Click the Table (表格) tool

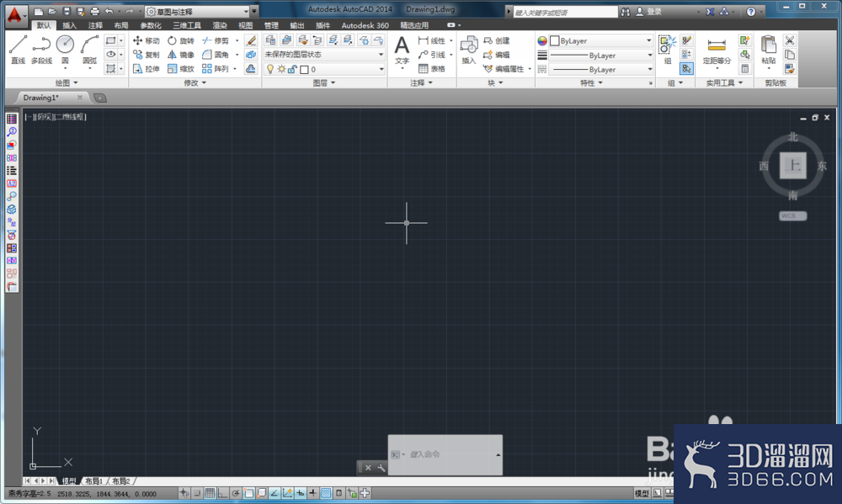pos(432,69)
